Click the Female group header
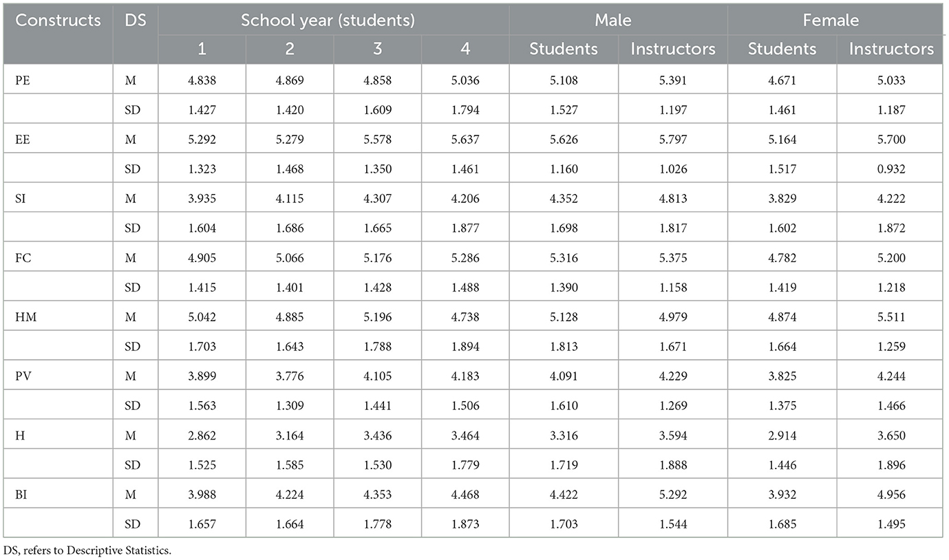Viewport: 949px width, 560px height. 830,20
